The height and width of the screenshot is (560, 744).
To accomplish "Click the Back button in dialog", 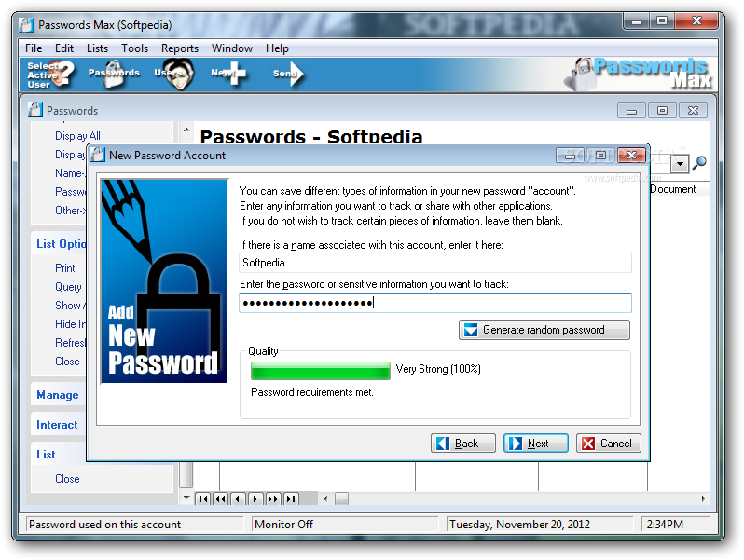I will (x=463, y=444).
